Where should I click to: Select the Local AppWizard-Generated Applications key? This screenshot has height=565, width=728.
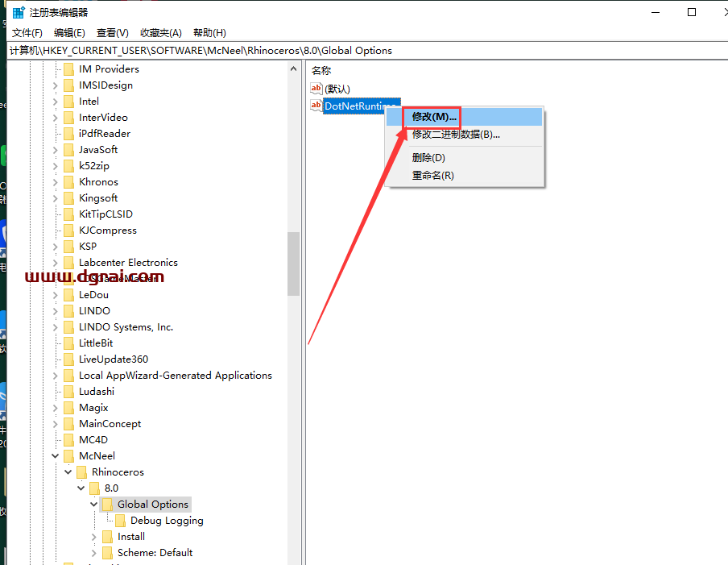tap(175, 376)
